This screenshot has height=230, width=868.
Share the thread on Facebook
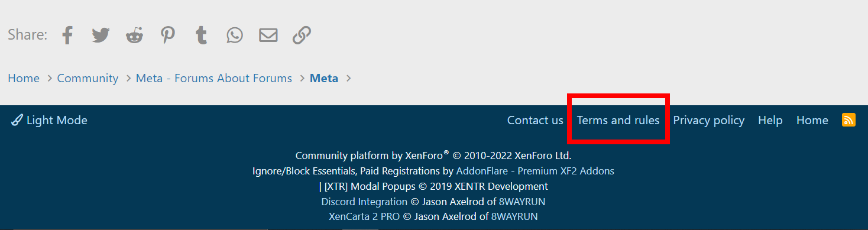pyautogui.click(x=67, y=35)
